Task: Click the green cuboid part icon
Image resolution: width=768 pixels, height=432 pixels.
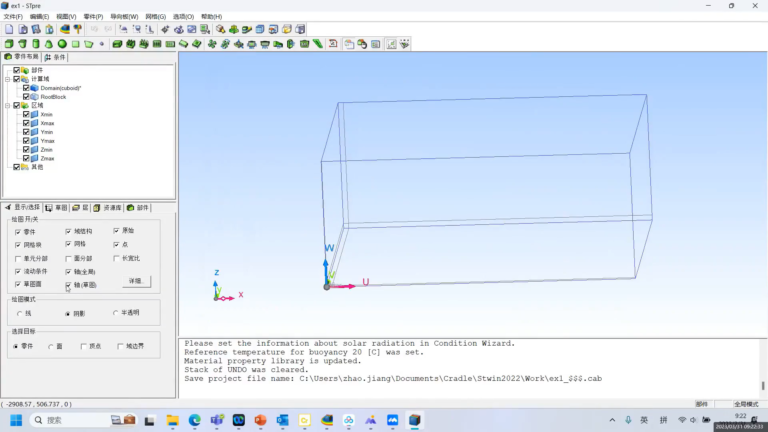Action: click(x=9, y=44)
